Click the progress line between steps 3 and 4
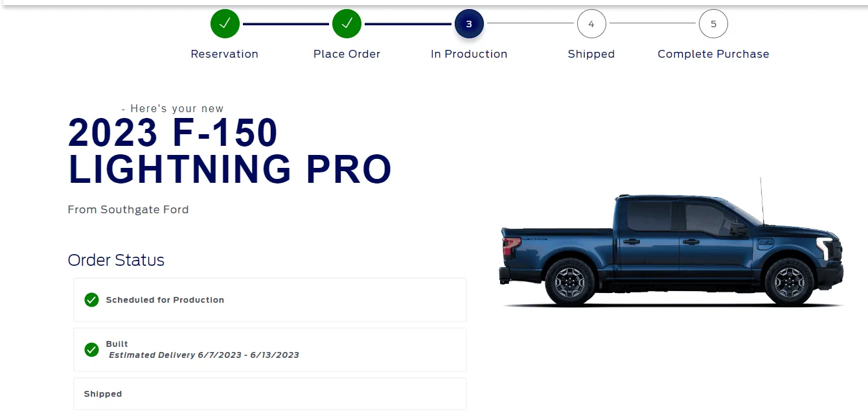 531,24
